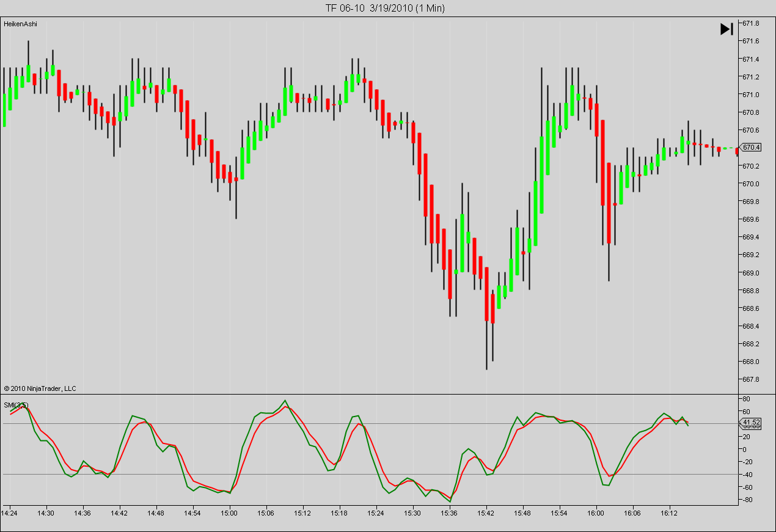Click the SMI value marker 41.52
This screenshot has width=776, height=532.
point(752,422)
